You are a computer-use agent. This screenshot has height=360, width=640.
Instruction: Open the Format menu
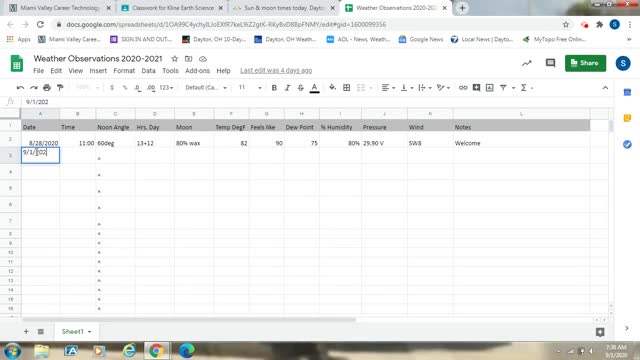click(x=124, y=71)
